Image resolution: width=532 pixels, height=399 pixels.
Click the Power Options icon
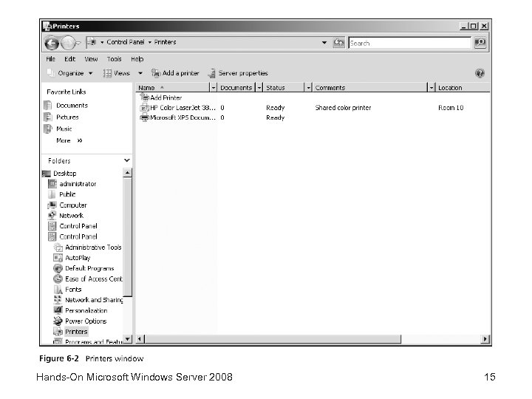pyautogui.click(x=58, y=321)
